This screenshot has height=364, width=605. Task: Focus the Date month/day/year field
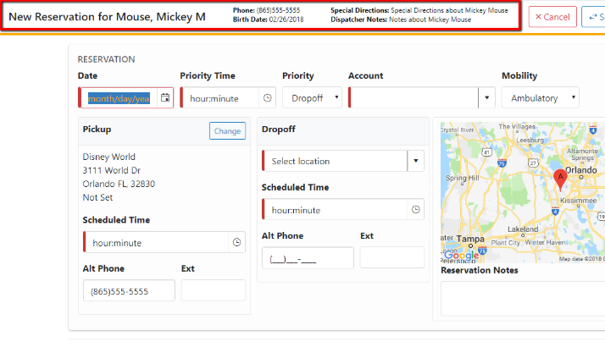coord(119,98)
